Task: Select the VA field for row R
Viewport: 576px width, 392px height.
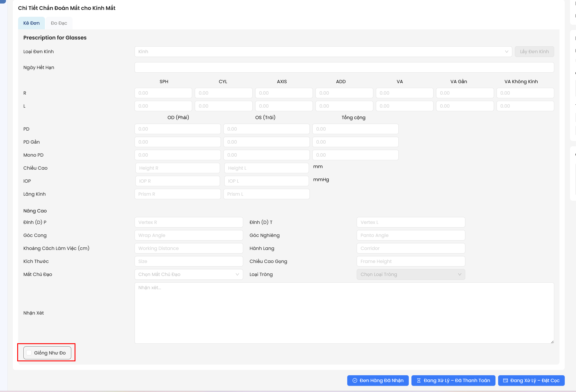Action: [405, 93]
